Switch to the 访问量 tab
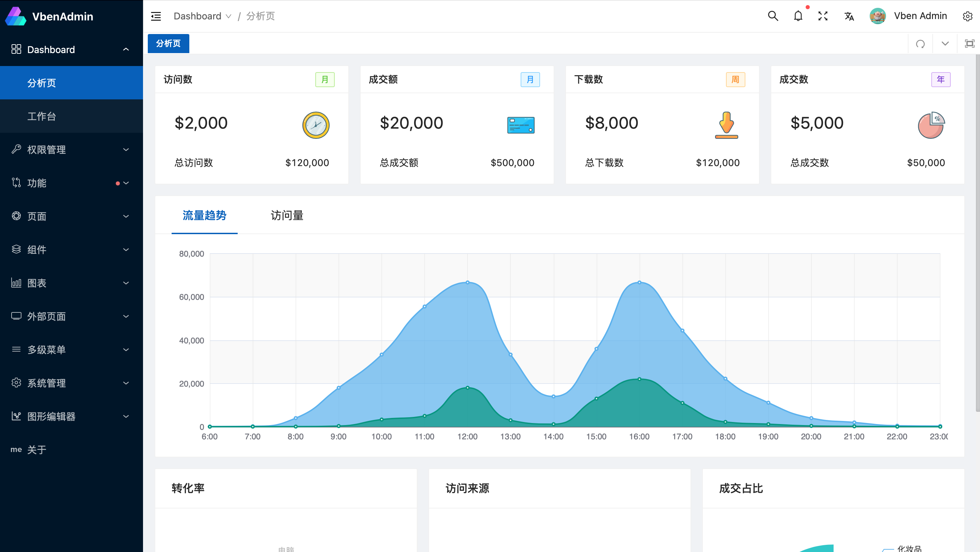 (x=287, y=215)
